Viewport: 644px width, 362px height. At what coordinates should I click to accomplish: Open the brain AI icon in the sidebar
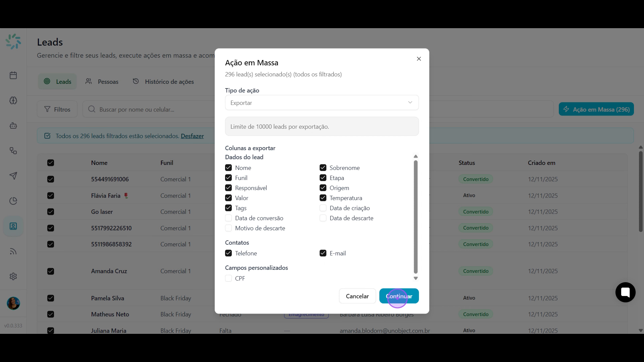[13, 101]
